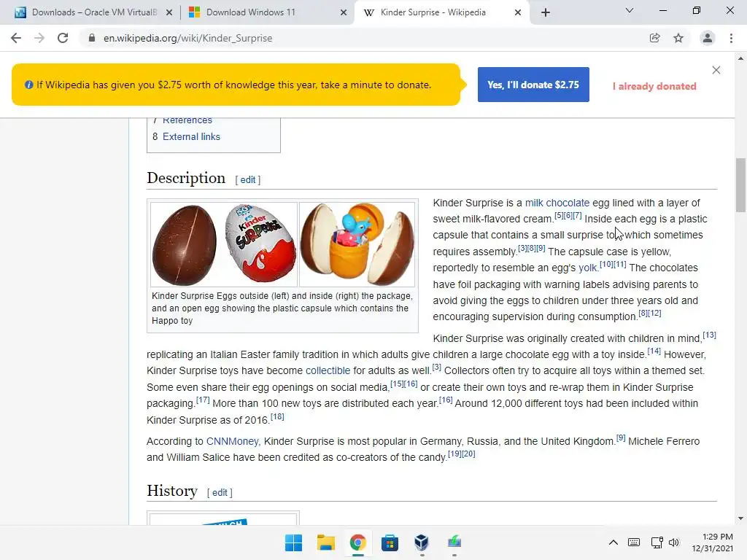Open volume control tray icon

coord(673,542)
